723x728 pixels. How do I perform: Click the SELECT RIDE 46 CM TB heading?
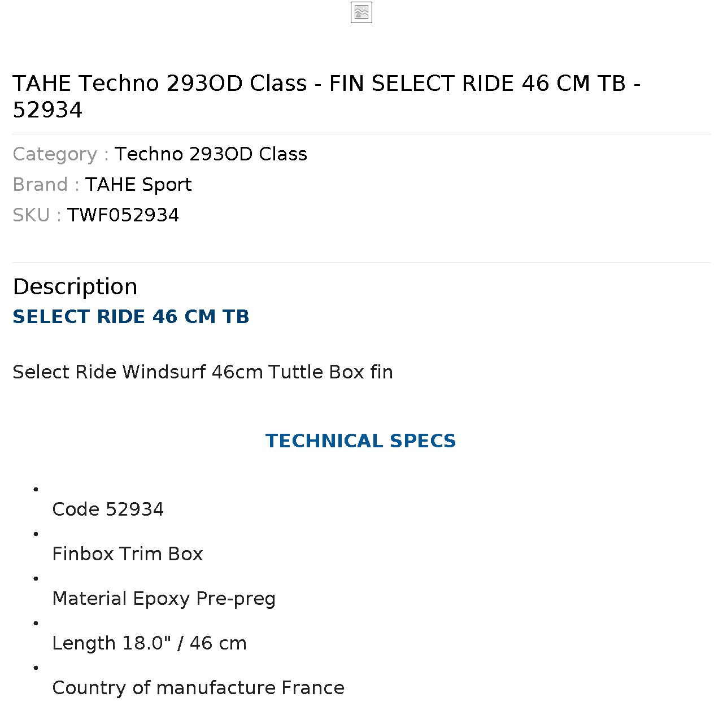(x=131, y=317)
